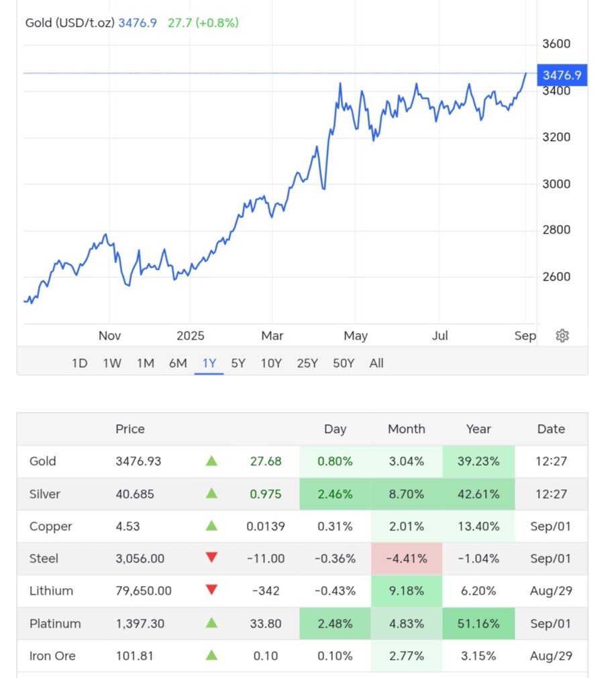Switch chart to 1D timeframe
Viewport: 616px width, 678px height.
point(79,363)
